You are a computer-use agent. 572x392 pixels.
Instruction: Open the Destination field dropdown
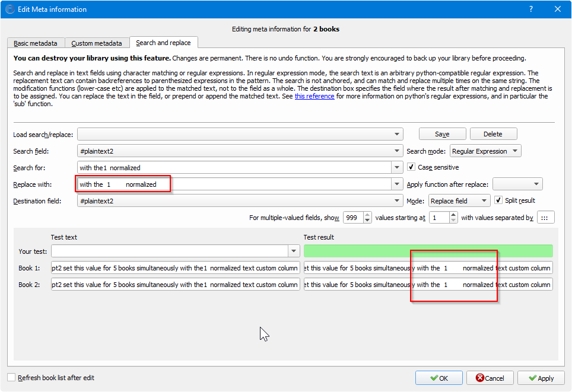(x=240, y=200)
